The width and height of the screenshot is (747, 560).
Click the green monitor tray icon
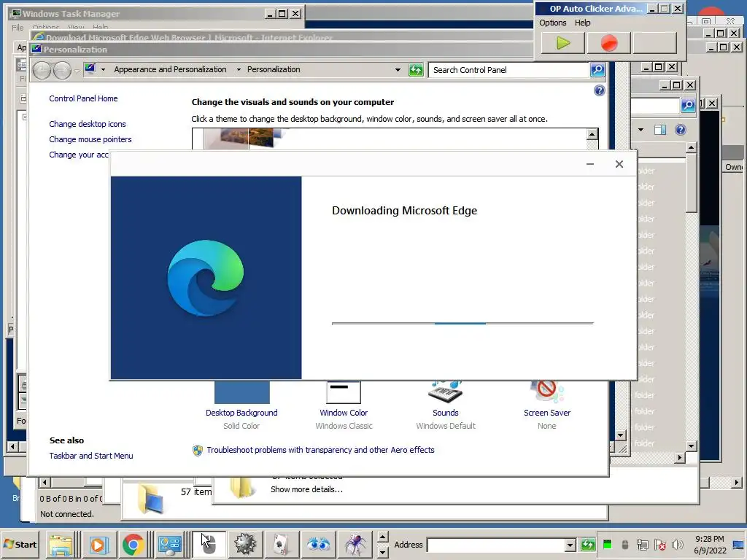(608, 545)
